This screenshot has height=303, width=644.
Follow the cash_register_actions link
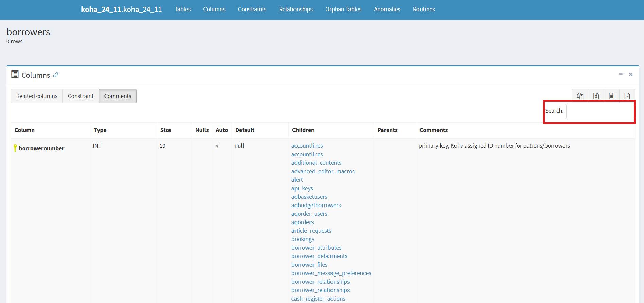coord(318,299)
